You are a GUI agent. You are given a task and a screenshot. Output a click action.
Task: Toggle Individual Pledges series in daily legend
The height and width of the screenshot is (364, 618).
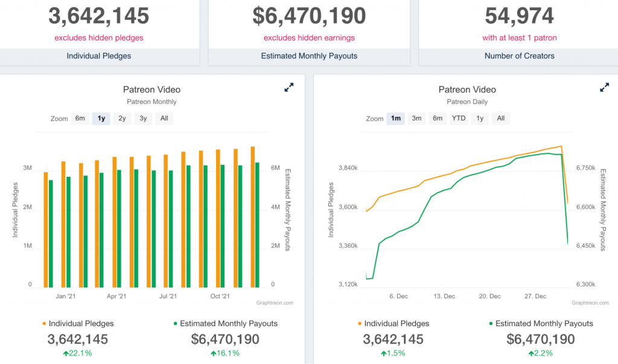point(393,324)
